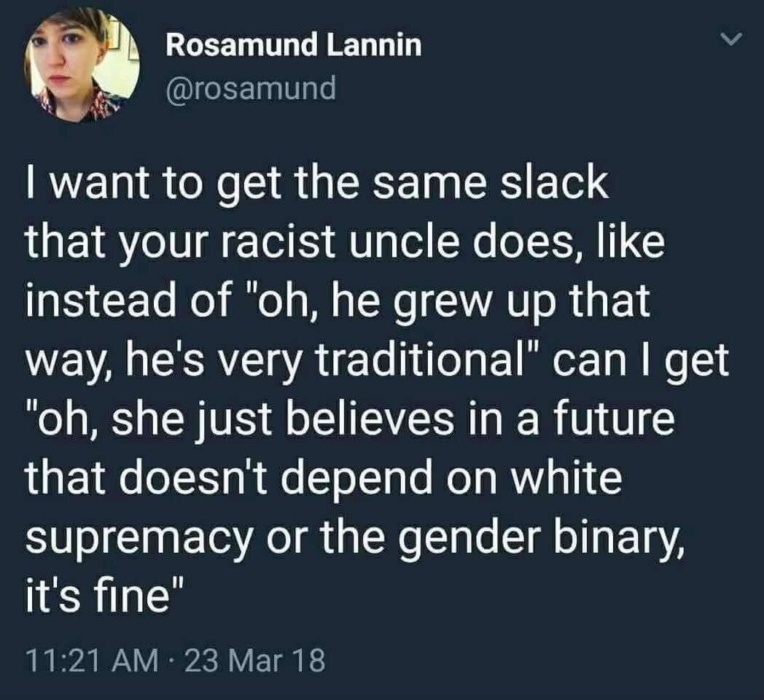Click Rosamund Lannin's profile photo
Screen dimensions: 764x700
click(82, 65)
